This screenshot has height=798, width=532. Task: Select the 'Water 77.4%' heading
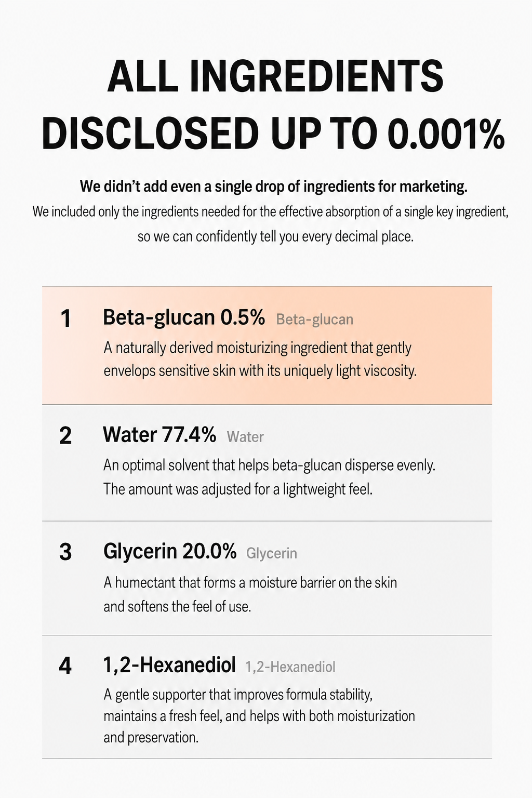tap(159, 434)
